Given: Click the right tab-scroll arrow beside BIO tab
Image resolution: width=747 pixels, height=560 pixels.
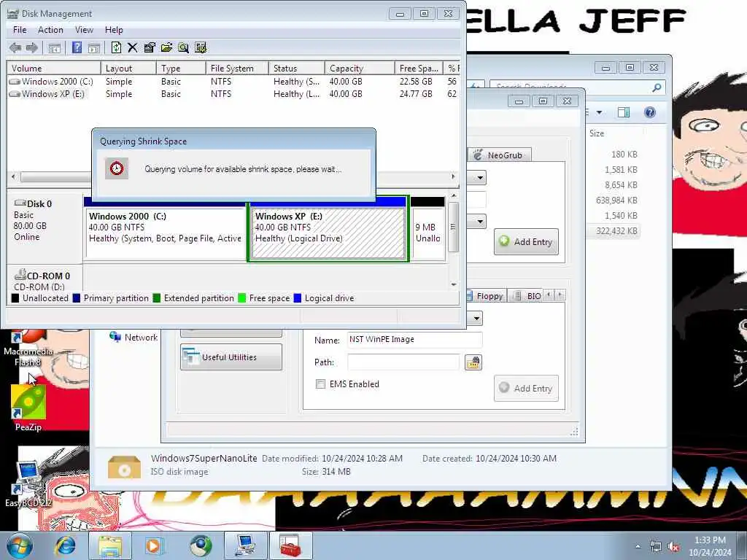Looking at the screenshot, I should [x=560, y=295].
